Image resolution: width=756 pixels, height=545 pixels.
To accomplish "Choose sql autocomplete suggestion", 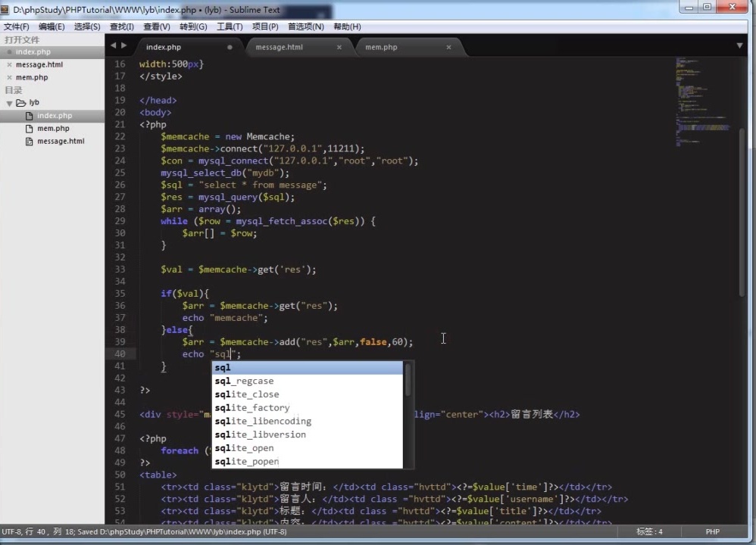I will click(x=307, y=368).
